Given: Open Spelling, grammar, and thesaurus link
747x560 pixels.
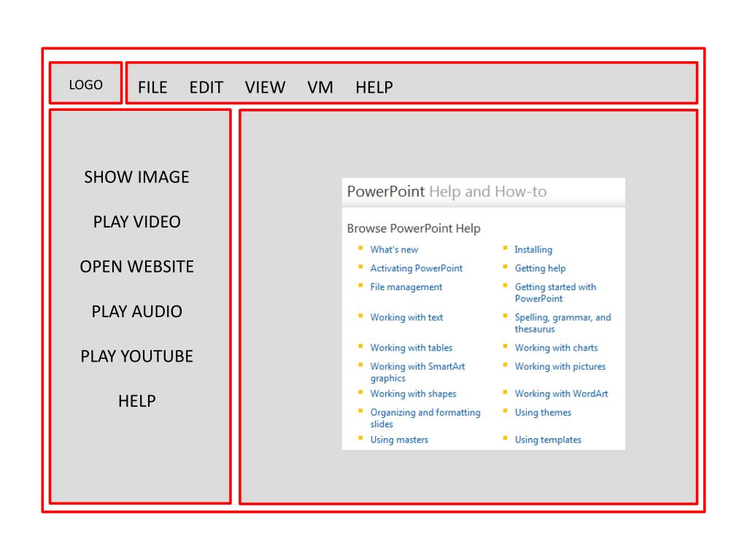Looking at the screenshot, I should tap(562, 323).
